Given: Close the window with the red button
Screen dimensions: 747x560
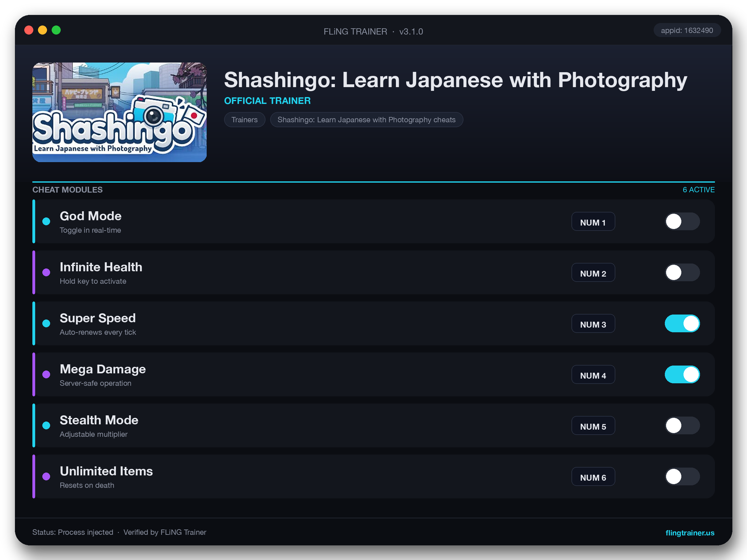Looking at the screenshot, I should [x=29, y=30].
